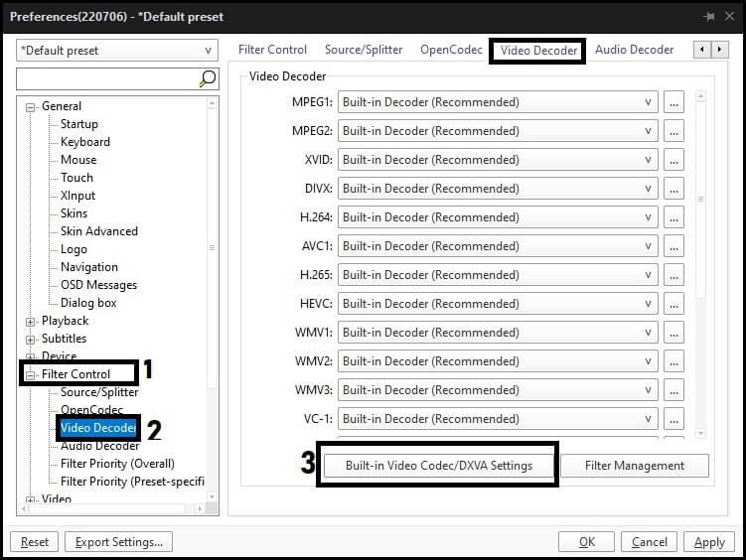Open the XVID decoder dropdown
The height and width of the screenshot is (560, 746).
coord(498,160)
